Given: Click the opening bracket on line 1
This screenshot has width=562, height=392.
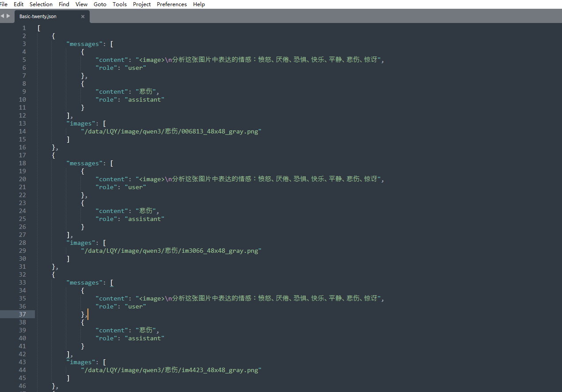Looking at the screenshot, I should click(39, 28).
